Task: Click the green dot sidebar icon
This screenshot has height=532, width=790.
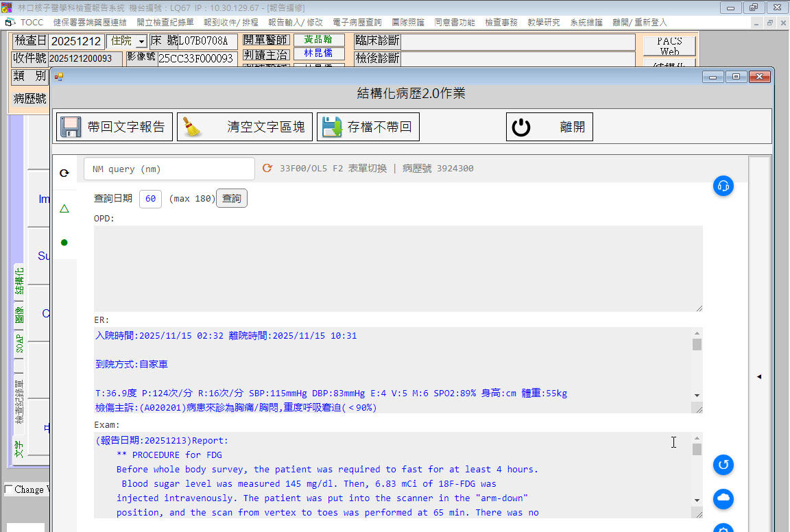Action: coord(64,242)
